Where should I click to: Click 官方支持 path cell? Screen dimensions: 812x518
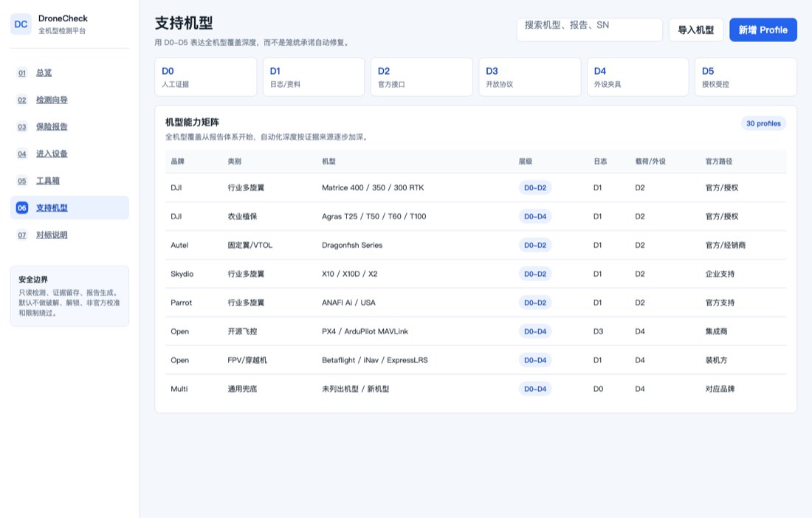[x=720, y=303]
